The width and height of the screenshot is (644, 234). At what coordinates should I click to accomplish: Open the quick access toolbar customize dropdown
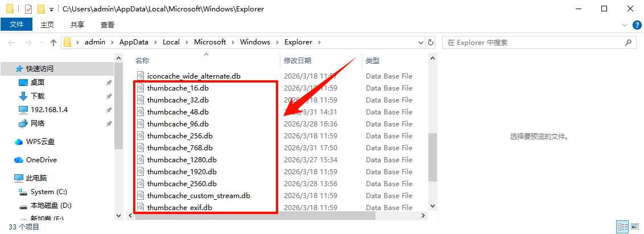point(51,9)
